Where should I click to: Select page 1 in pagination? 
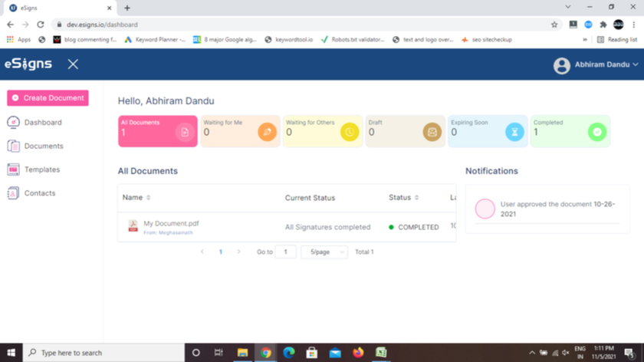click(x=221, y=252)
